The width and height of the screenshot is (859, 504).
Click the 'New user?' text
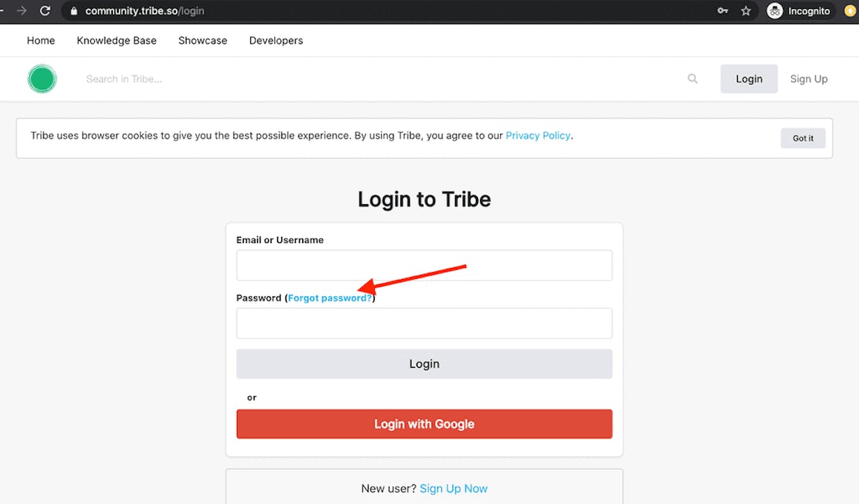pyautogui.click(x=389, y=489)
